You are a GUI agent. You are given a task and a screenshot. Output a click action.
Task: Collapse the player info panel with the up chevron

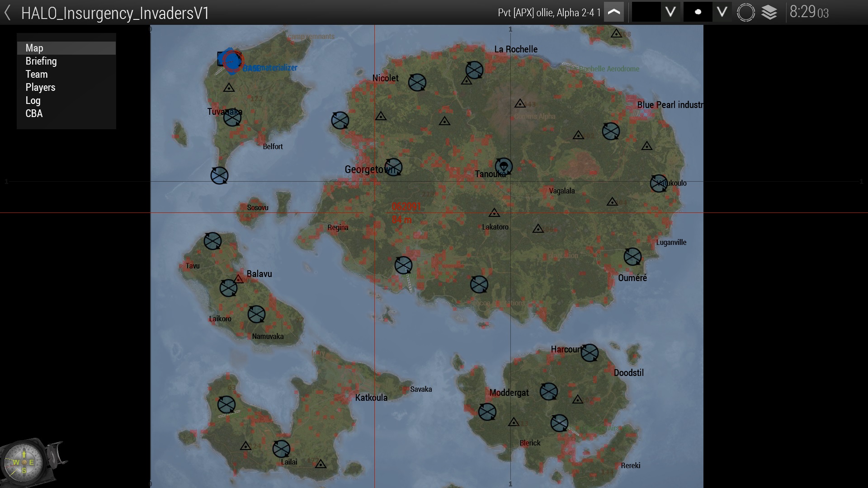613,12
